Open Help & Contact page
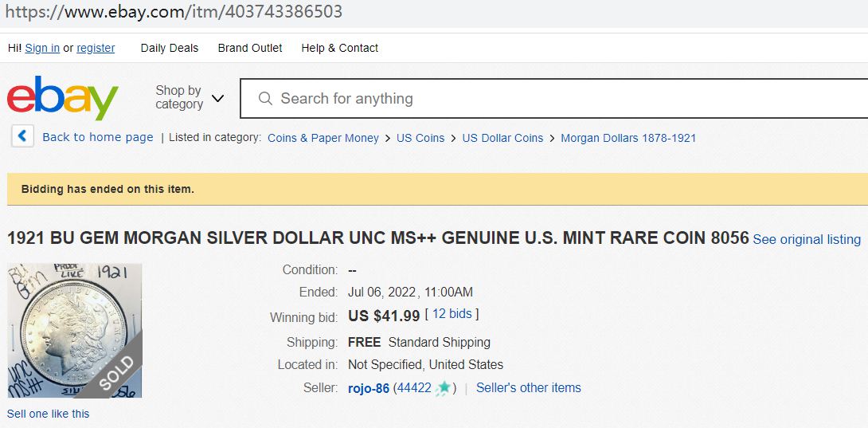This screenshot has height=428, width=868. click(339, 48)
